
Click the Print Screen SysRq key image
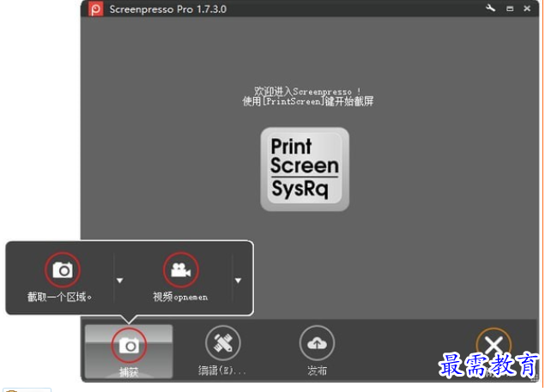pyautogui.click(x=305, y=169)
